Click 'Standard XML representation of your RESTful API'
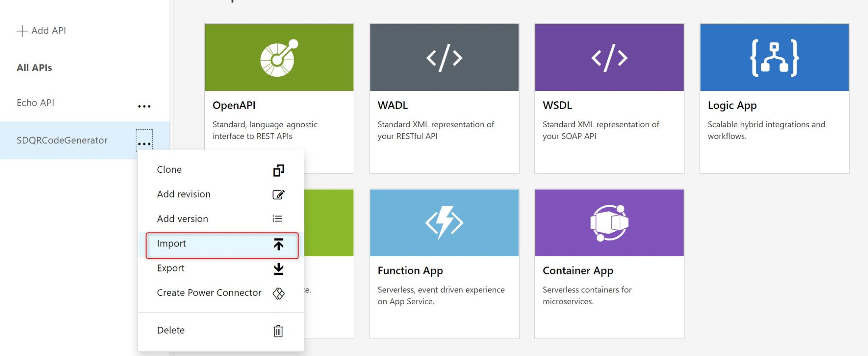Image resolution: width=868 pixels, height=356 pixels. pos(436,130)
